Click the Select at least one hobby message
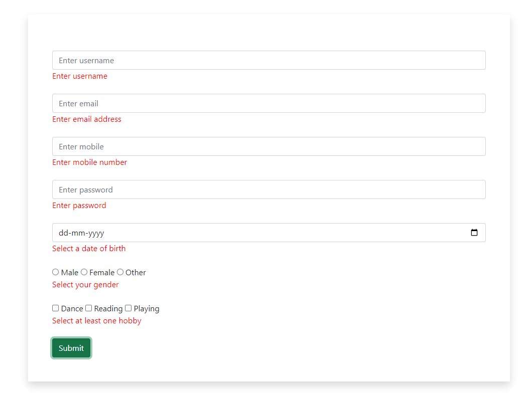The height and width of the screenshot is (394, 532). [x=96, y=320]
